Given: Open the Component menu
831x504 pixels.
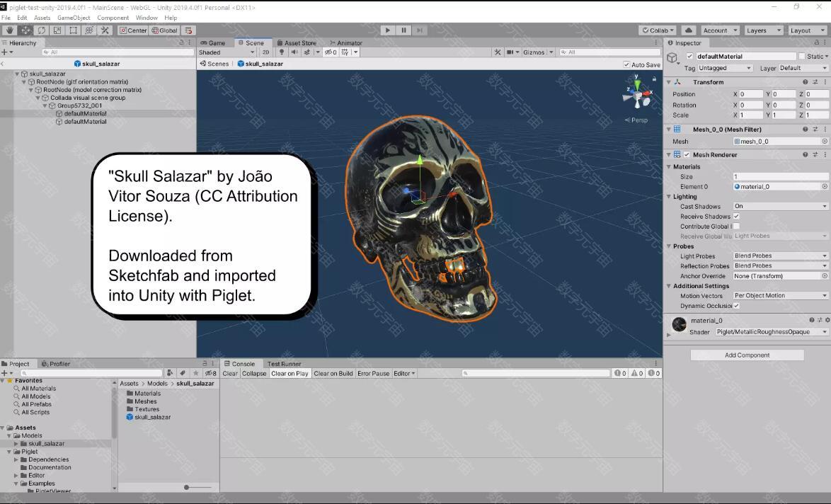Looking at the screenshot, I should 113,18.
